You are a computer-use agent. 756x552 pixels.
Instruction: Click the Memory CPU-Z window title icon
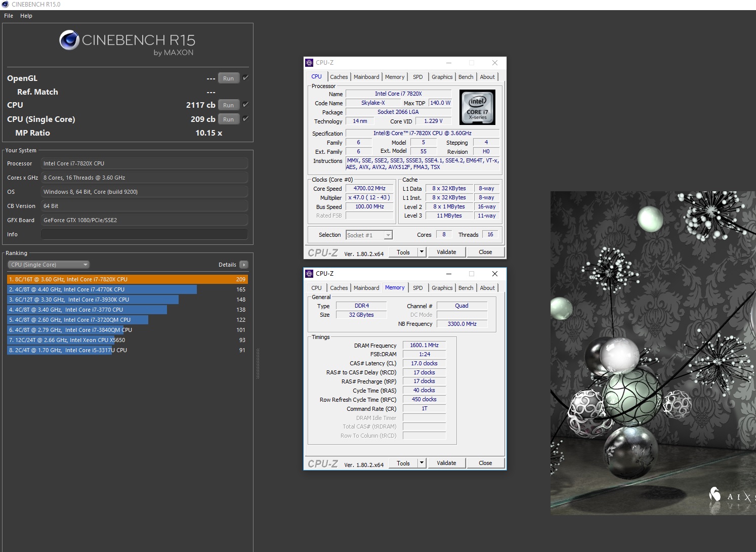pyautogui.click(x=309, y=274)
